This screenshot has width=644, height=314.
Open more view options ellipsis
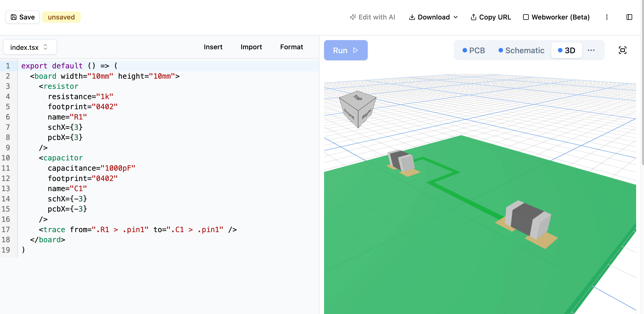point(591,50)
